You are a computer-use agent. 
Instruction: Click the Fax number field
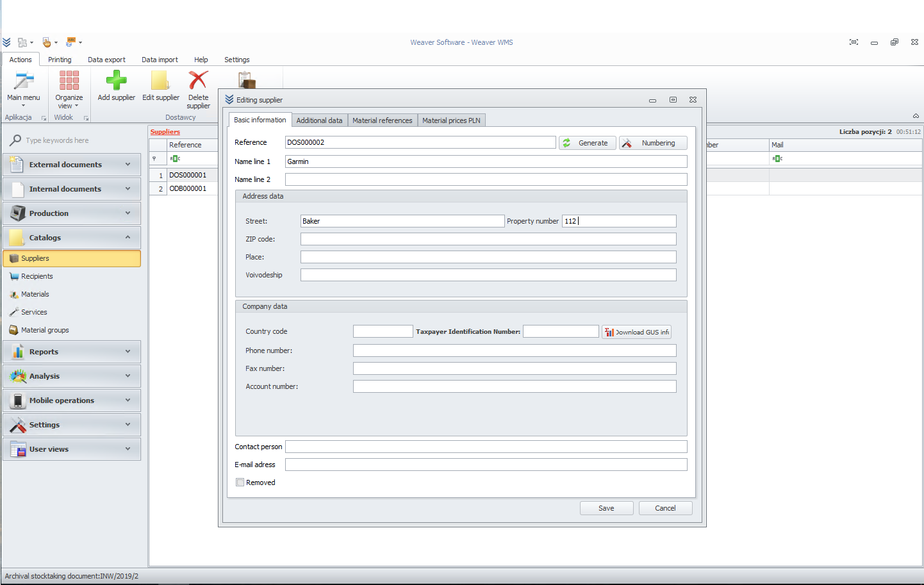(515, 368)
